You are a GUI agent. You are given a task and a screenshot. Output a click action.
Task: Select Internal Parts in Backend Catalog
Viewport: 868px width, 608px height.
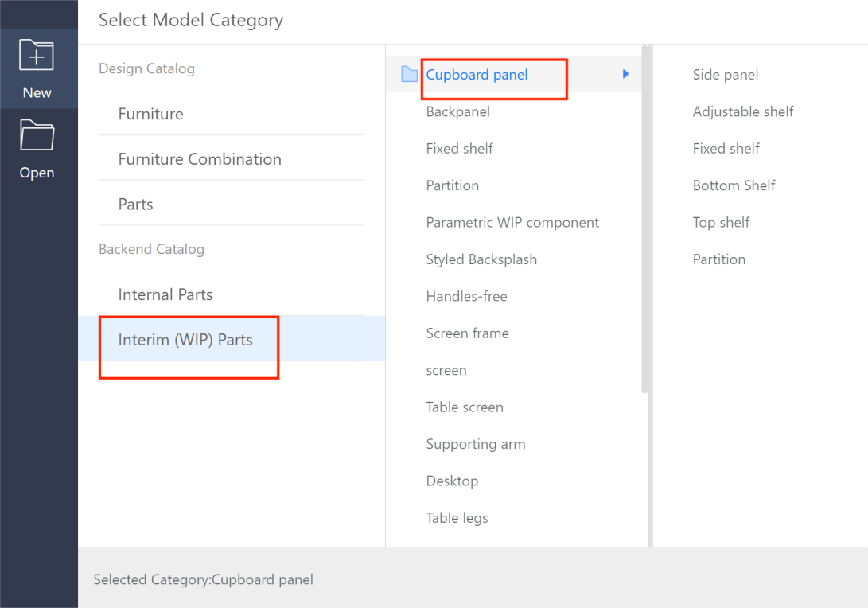[x=165, y=294]
